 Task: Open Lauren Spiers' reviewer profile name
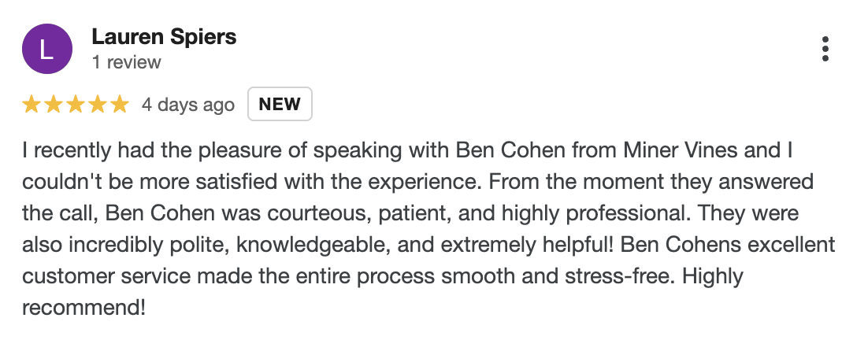pos(164,37)
